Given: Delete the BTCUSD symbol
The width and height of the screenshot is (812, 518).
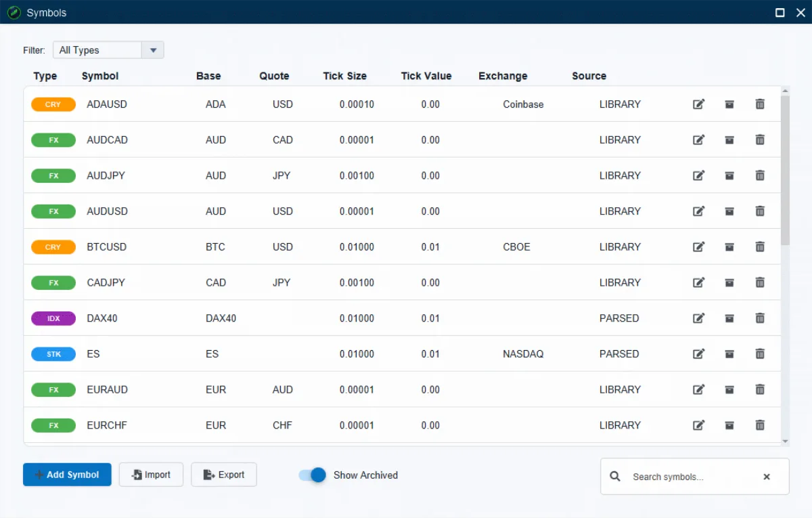Looking at the screenshot, I should 760,247.
